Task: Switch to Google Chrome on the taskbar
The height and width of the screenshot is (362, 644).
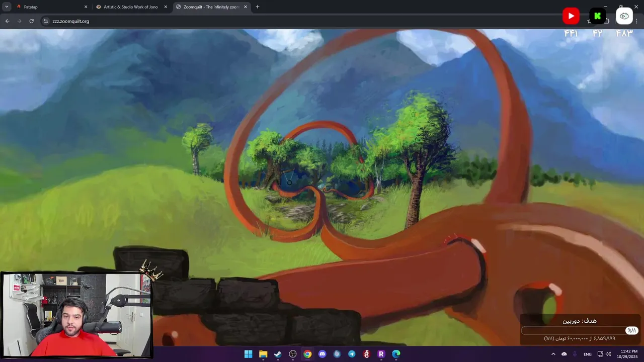Action: (307, 354)
